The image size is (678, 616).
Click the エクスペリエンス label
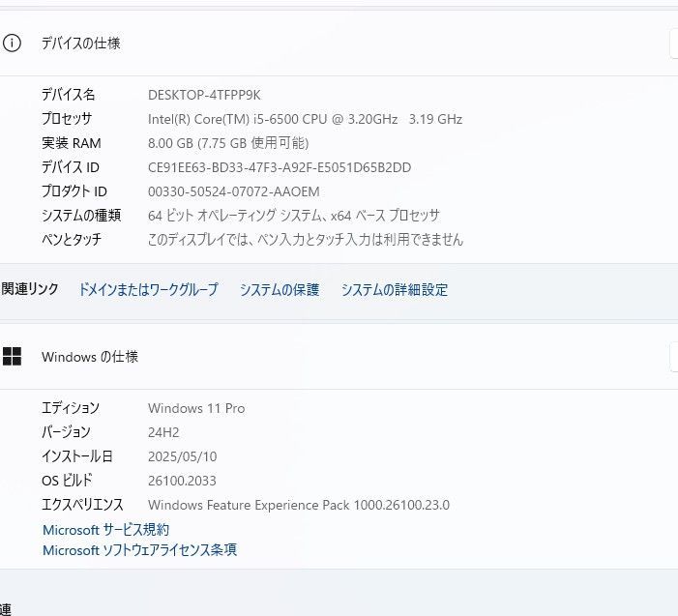[x=82, y=505]
